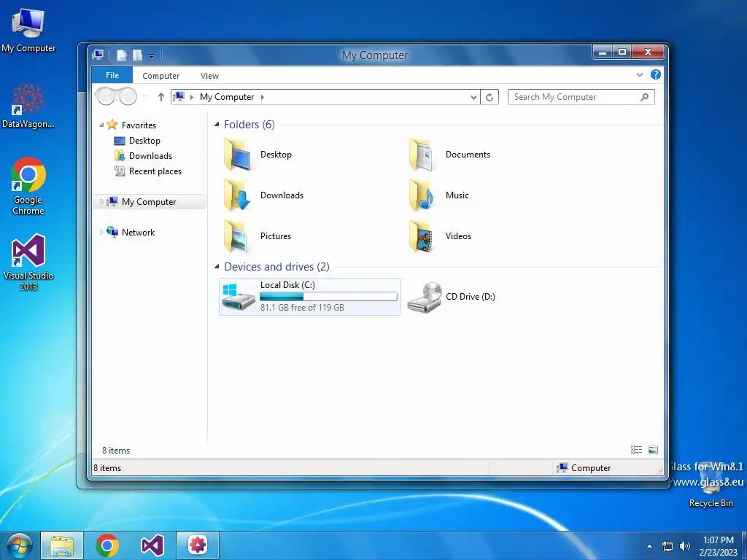The width and height of the screenshot is (747, 560).
Task: Collapse the Favorites tree node
Action: [101, 125]
